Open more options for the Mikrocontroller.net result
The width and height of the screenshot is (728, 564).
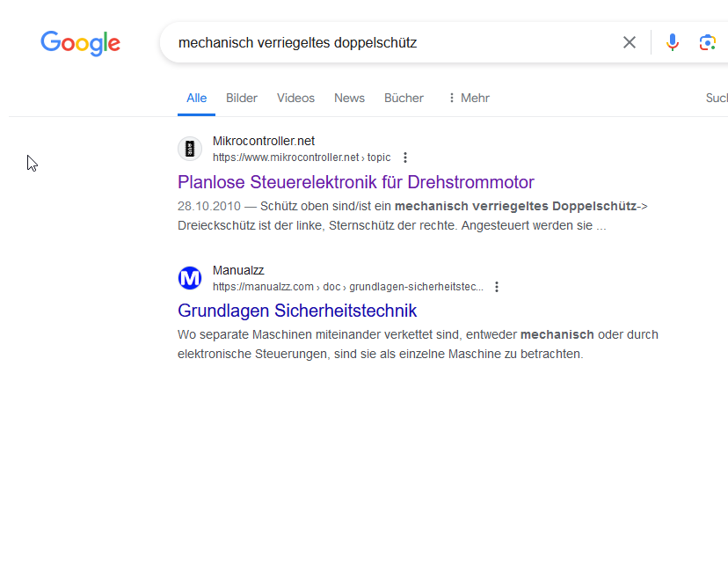pyautogui.click(x=405, y=157)
